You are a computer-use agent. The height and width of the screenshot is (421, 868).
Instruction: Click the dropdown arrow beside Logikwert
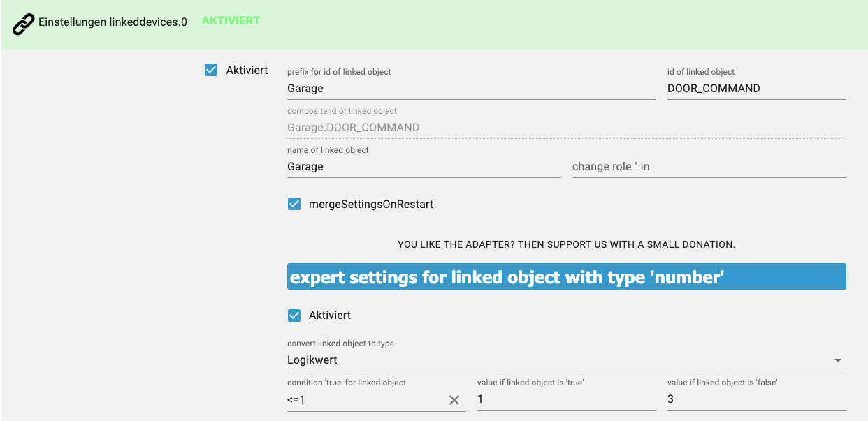click(x=837, y=361)
